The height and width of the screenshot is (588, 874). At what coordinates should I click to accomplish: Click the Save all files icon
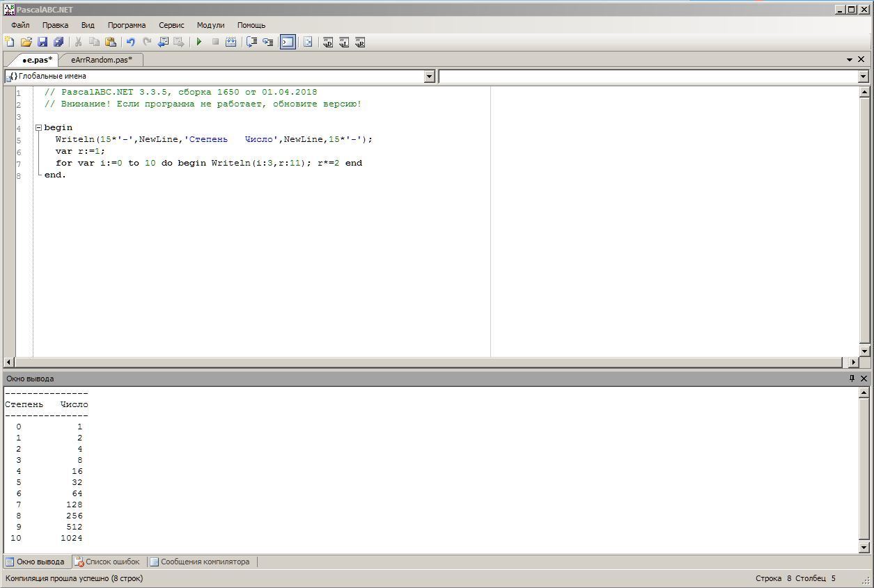click(x=58, y=42)
